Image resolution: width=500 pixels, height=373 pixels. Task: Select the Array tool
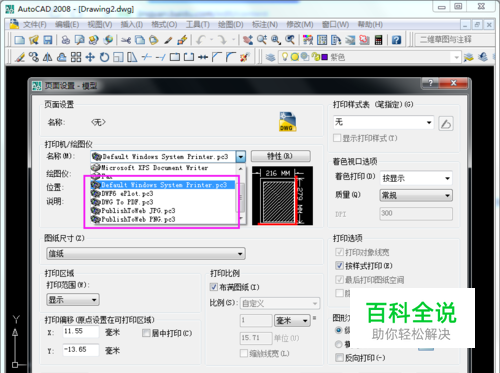click(x=76, y=57)
